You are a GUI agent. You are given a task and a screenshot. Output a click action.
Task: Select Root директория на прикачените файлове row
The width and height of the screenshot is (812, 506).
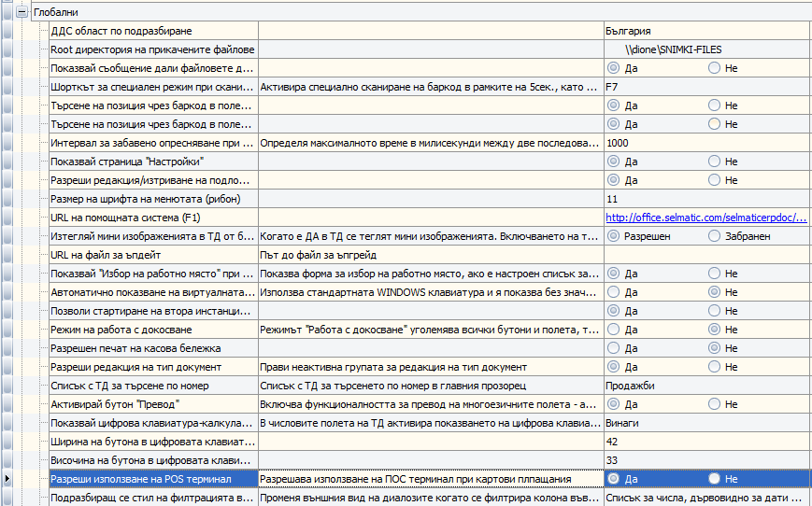click(154, 49)
